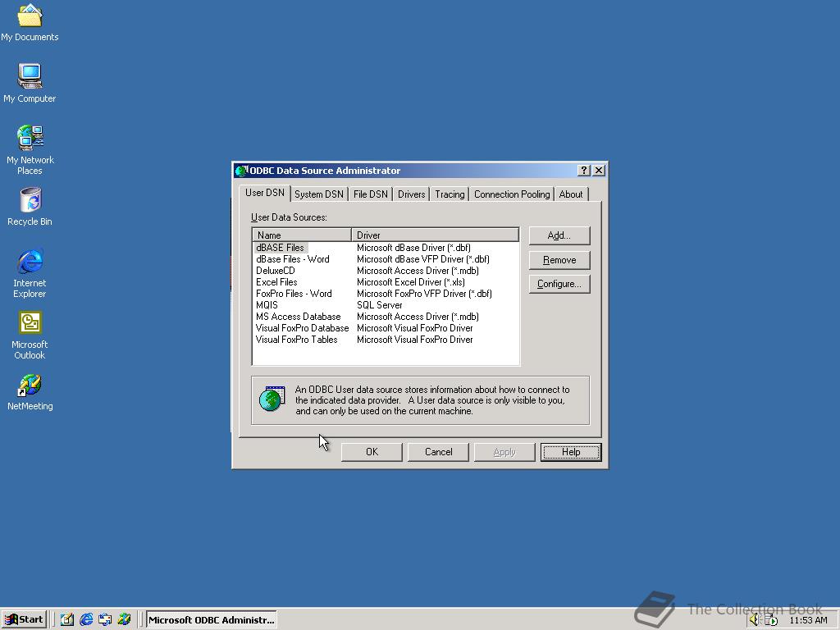Select the Recycle Bin icon
The width and height of the screenshot is (840, 630).
30,207
